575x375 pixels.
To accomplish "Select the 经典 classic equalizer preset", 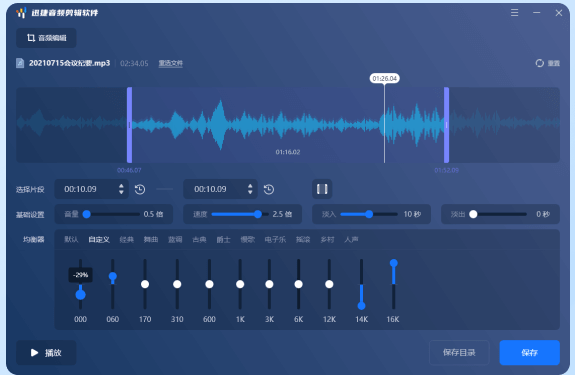I will (x=127, y=239).
